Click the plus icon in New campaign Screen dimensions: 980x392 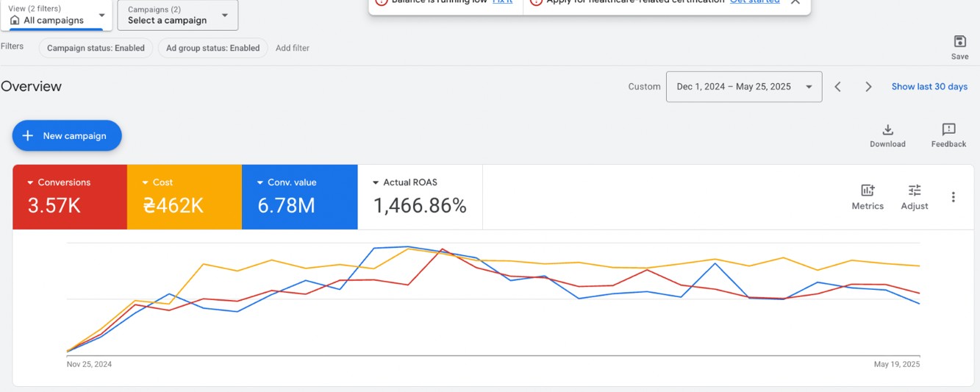28,135
